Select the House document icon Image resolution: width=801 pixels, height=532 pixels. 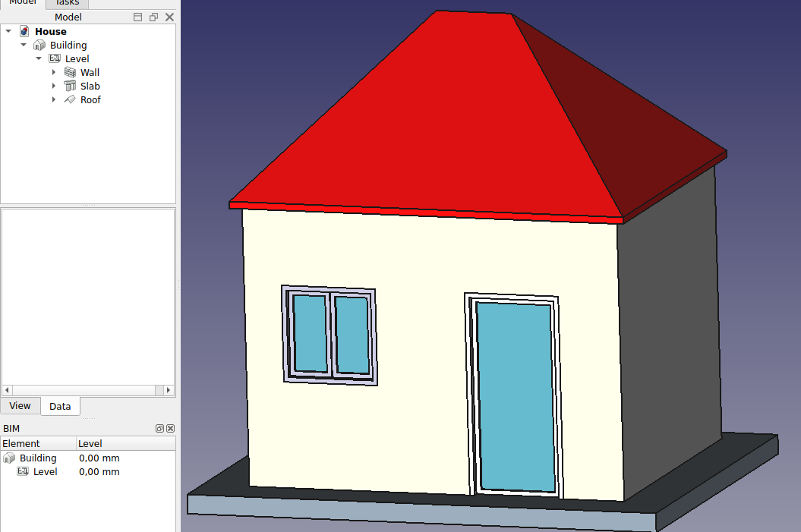click(x=24, y=31)
